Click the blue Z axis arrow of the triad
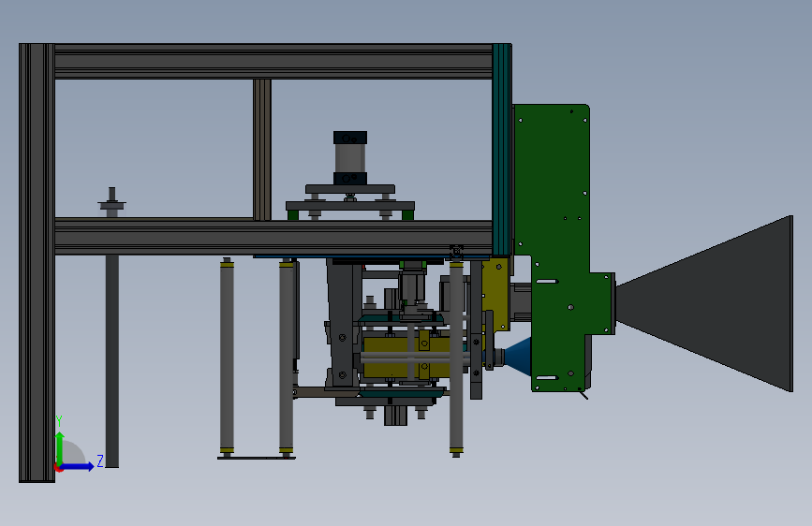 point(77,466)
